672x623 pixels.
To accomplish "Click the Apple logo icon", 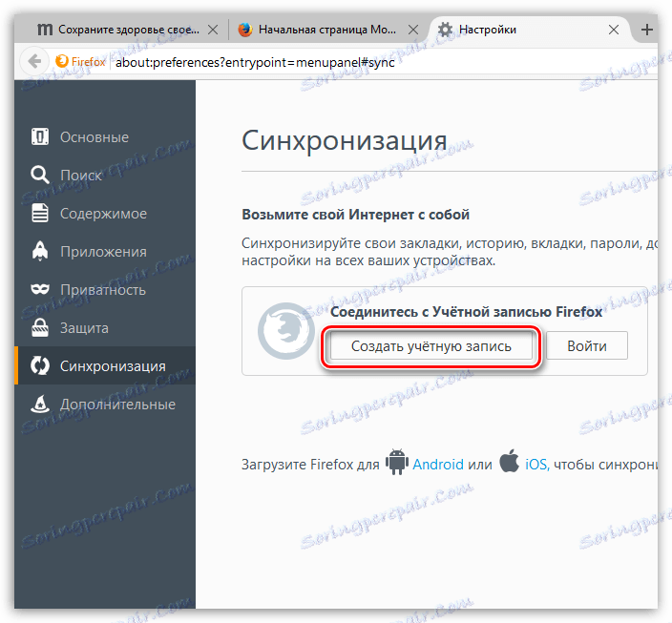I will point(509,461).
